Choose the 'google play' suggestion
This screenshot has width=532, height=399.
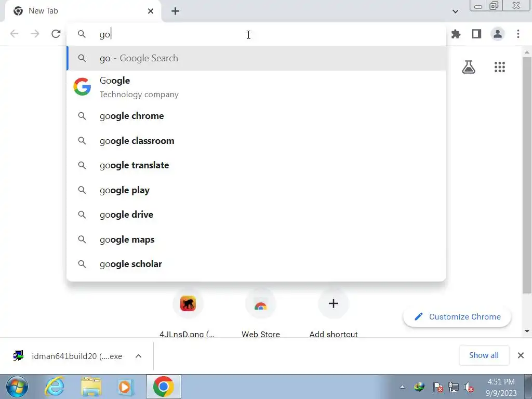pos(257,190)
